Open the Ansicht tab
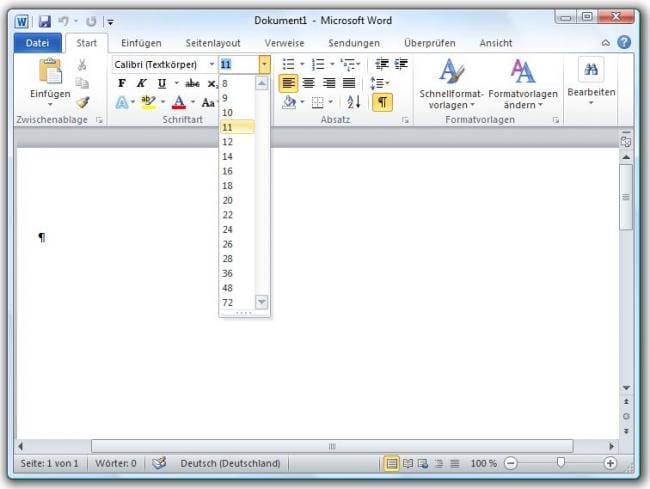The image size is (650, 489). [496, 43]
